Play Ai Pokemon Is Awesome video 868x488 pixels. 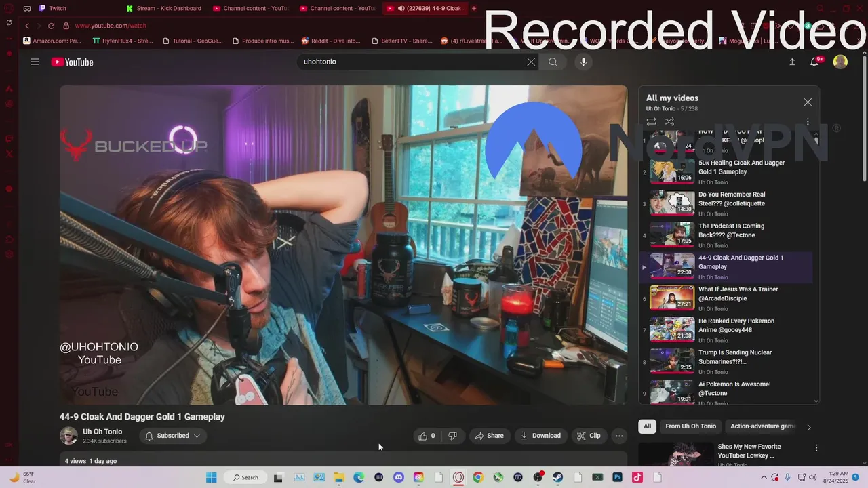[x=726, y=393]
